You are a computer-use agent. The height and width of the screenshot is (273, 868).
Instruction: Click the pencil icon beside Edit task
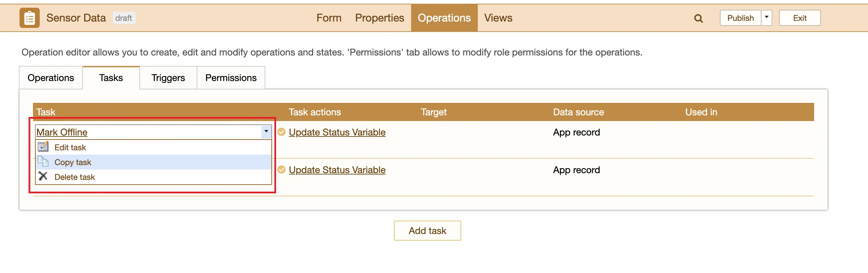pos(43,147)
